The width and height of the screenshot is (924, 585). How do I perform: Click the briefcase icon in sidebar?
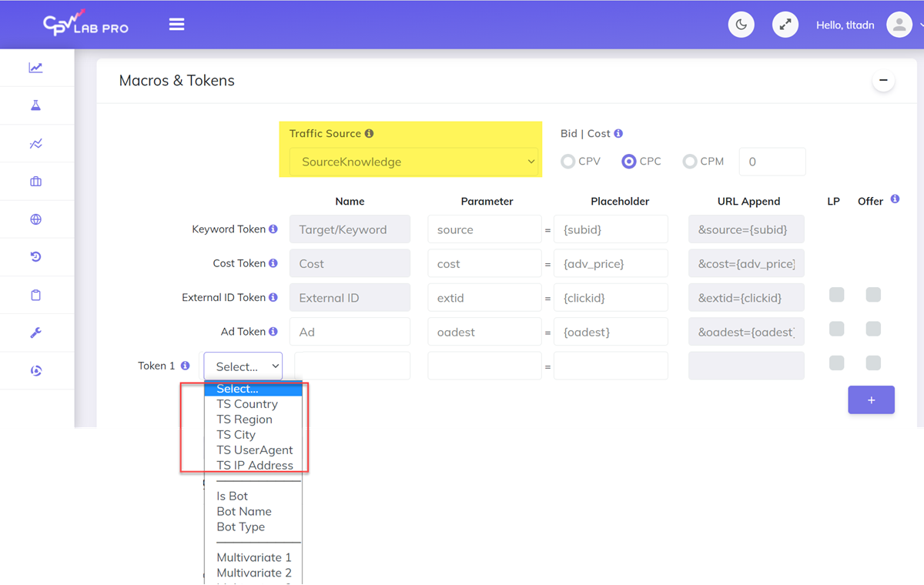tap(35, 182)
